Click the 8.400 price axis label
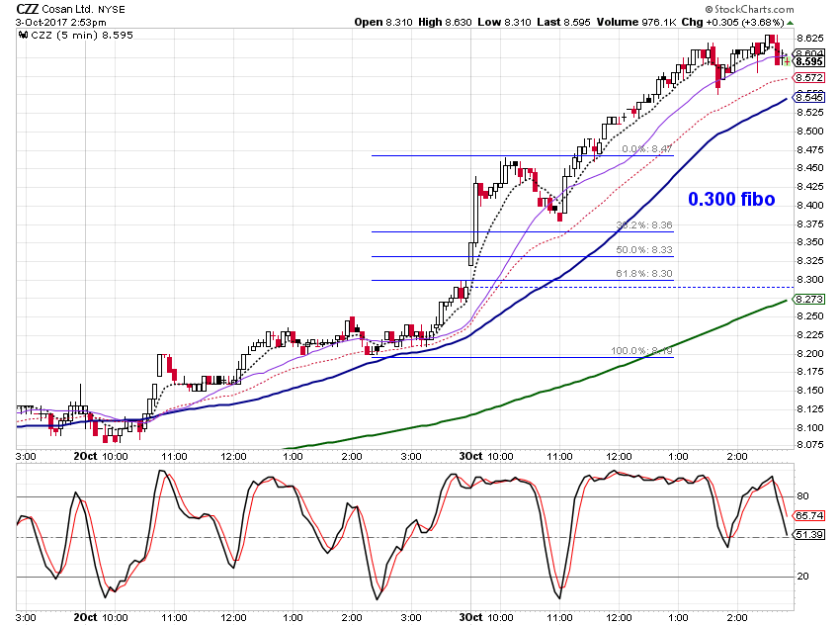This screenshot has height=626, width=840. [x=810, y=206]
